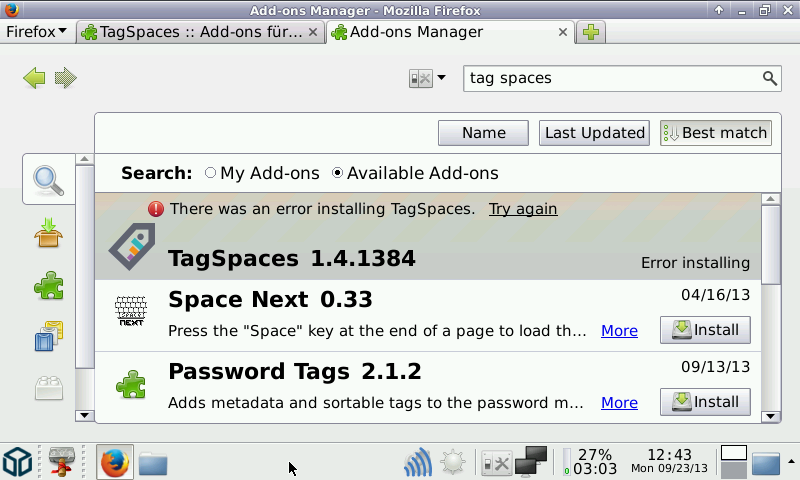This screenshot has height=480, width=800.
Task: Install the Space Next add-on
Action: pyautogui.click(x=705, y=330)
